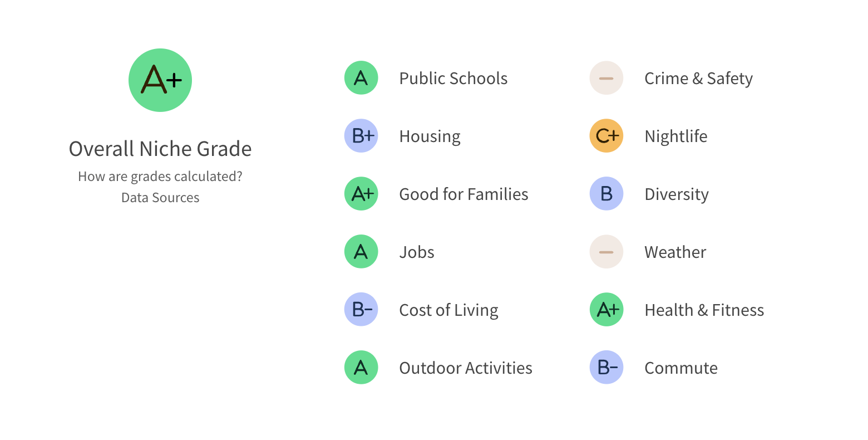Click the A+ Overall Niche Grade badge
Viewport: 868px width, 440px height.
click(160, 80)
